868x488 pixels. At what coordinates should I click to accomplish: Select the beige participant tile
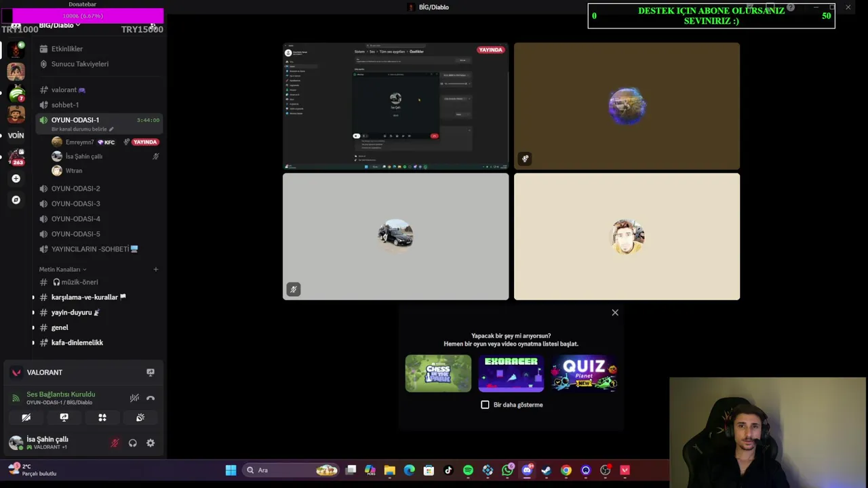(627, 237)
